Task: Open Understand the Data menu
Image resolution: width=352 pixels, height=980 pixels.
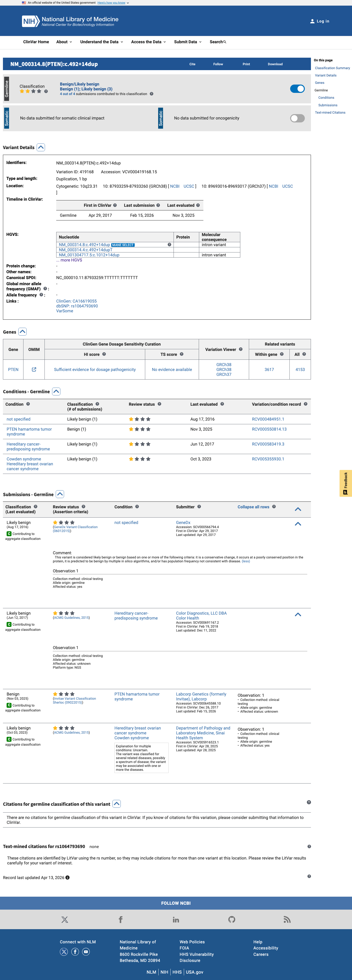Action: 102,42
